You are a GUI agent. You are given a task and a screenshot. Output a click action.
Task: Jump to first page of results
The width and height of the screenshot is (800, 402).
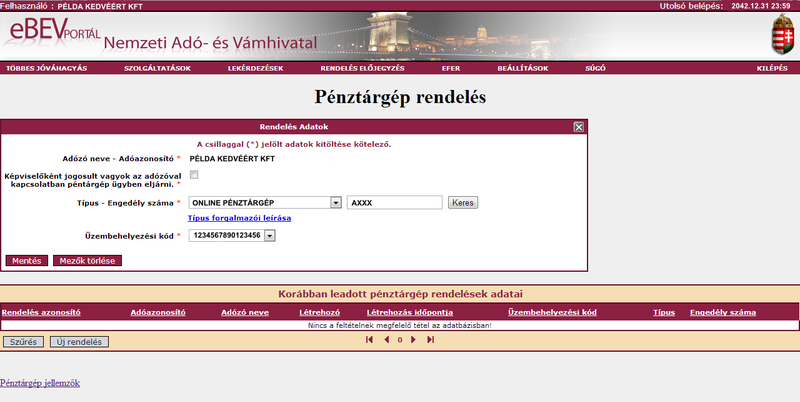pyautogui.click(x=370, y=340)
